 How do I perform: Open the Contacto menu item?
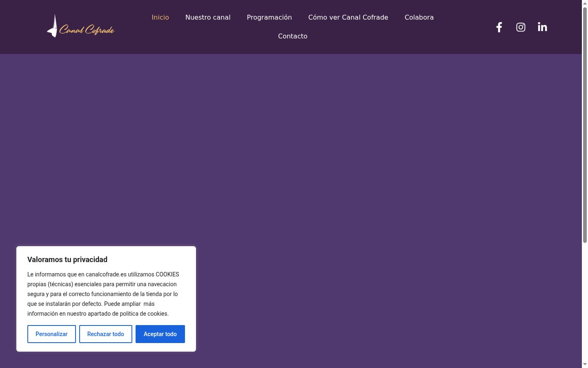click(293, 36)
